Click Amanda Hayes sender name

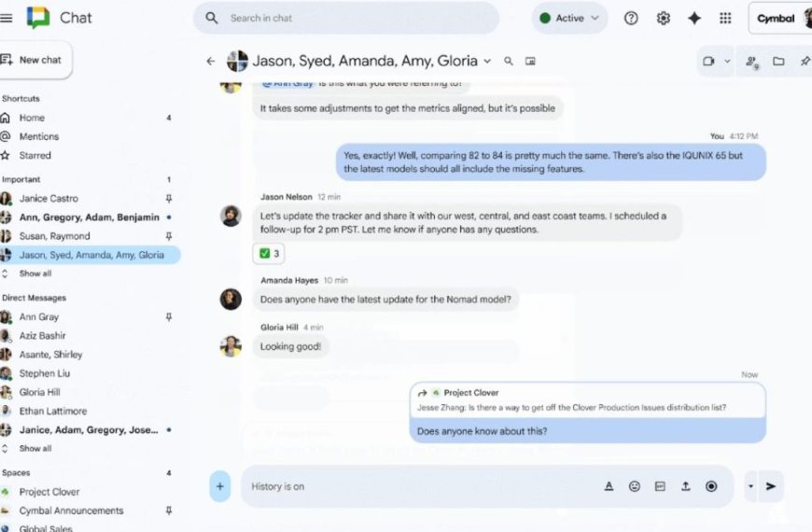[x=289, y=280]
